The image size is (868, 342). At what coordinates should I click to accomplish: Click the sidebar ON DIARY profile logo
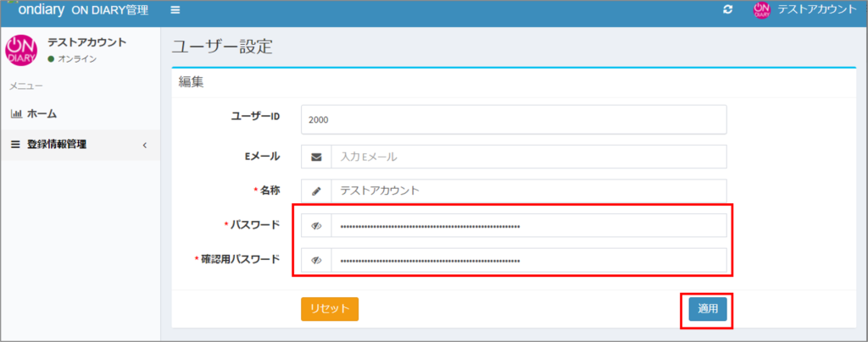click(21, 49)
